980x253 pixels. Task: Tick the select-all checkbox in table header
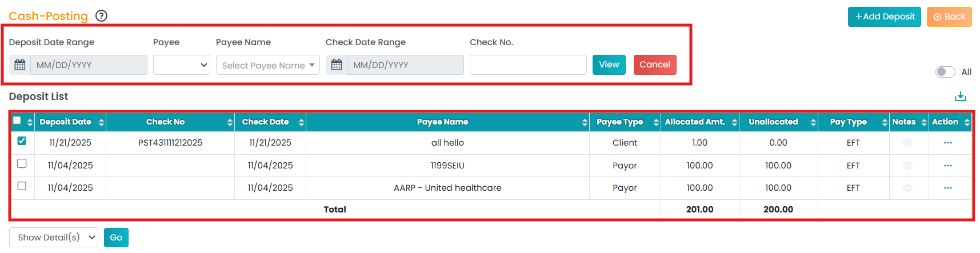(x=17, y=121)
